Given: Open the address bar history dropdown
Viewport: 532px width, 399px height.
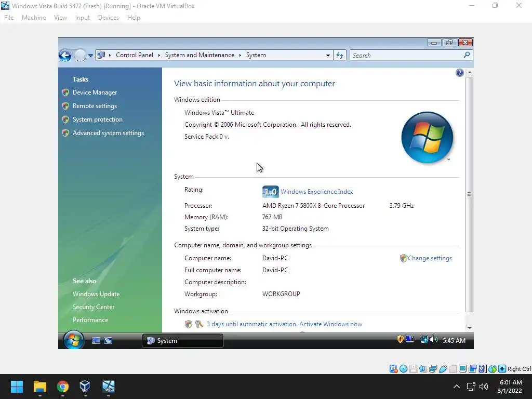Looking at the screenshot, I should pyautogui.click(x=328, y=55).
